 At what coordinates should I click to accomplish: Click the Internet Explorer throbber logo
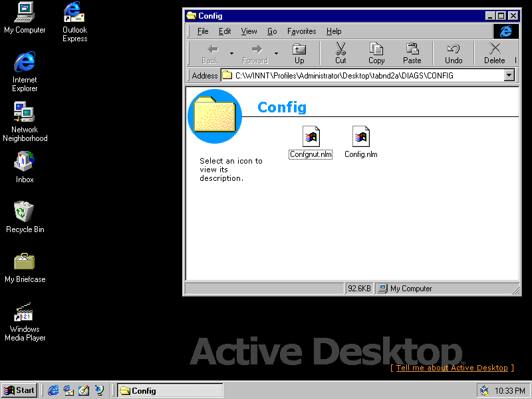(506, 31)
